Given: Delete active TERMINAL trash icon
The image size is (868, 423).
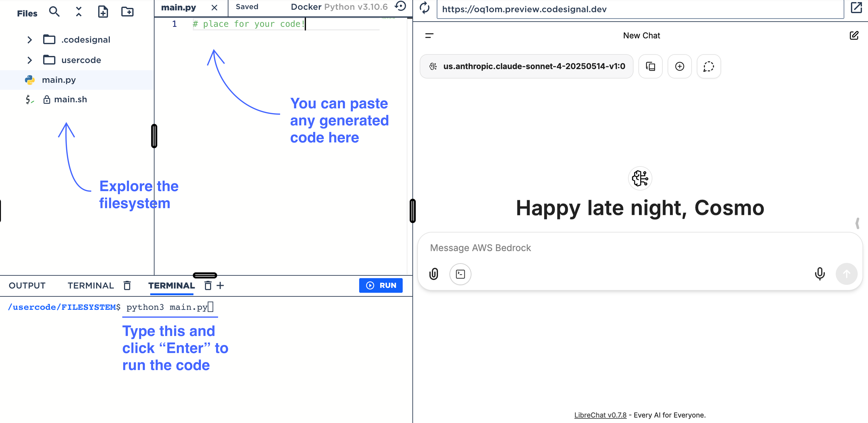Looking at the screenshot, I should (208, 285).
